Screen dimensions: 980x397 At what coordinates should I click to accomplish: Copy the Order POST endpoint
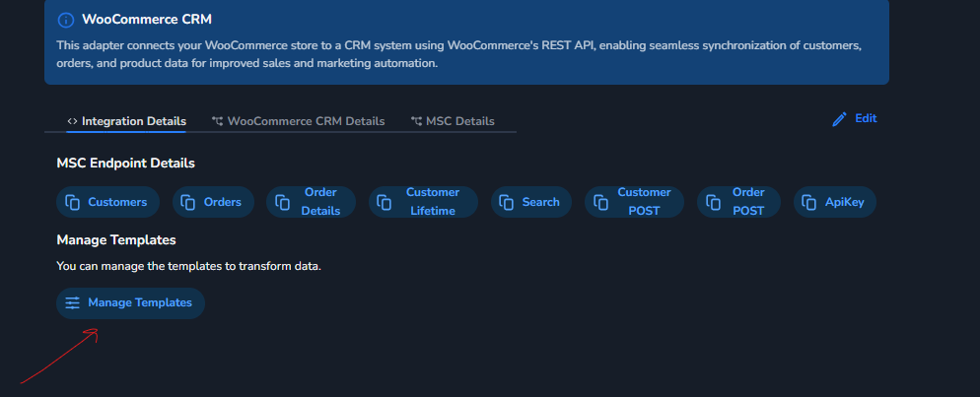click(x=738, y=202)
